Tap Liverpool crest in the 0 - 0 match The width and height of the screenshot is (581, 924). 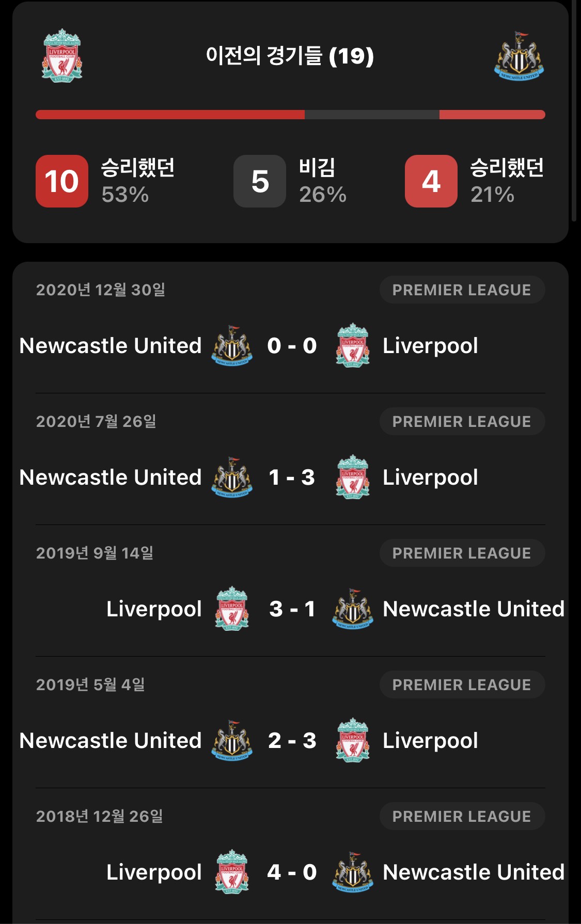click(353, 345)
